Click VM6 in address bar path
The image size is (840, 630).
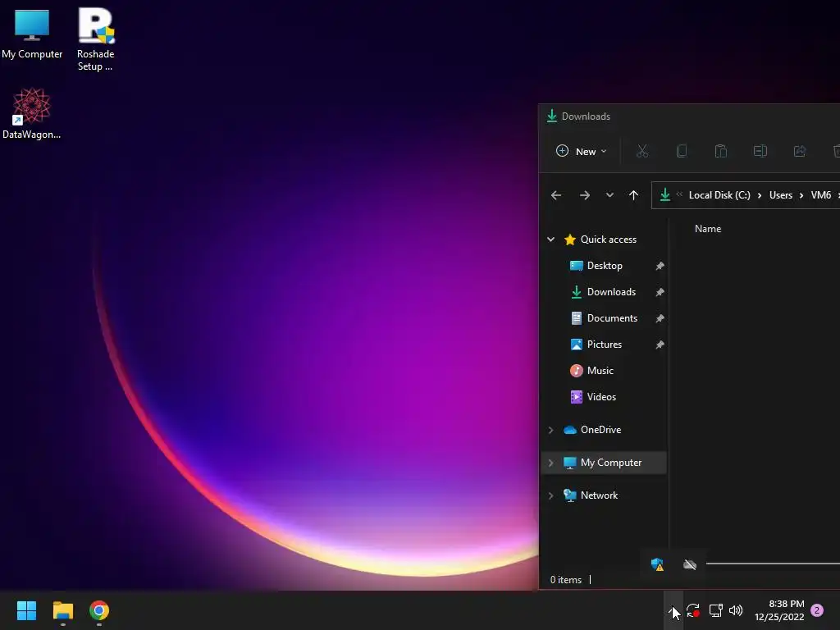(x=820, y=195)
